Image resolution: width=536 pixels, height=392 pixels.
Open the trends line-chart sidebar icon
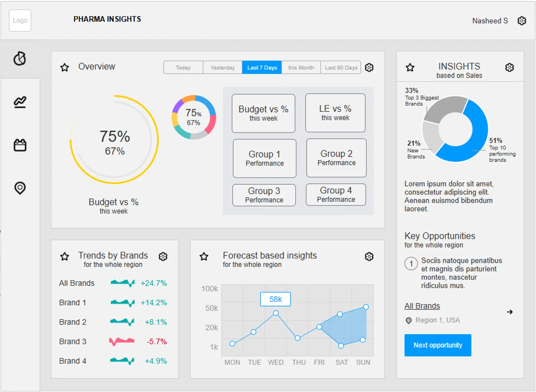click(20, 102)
